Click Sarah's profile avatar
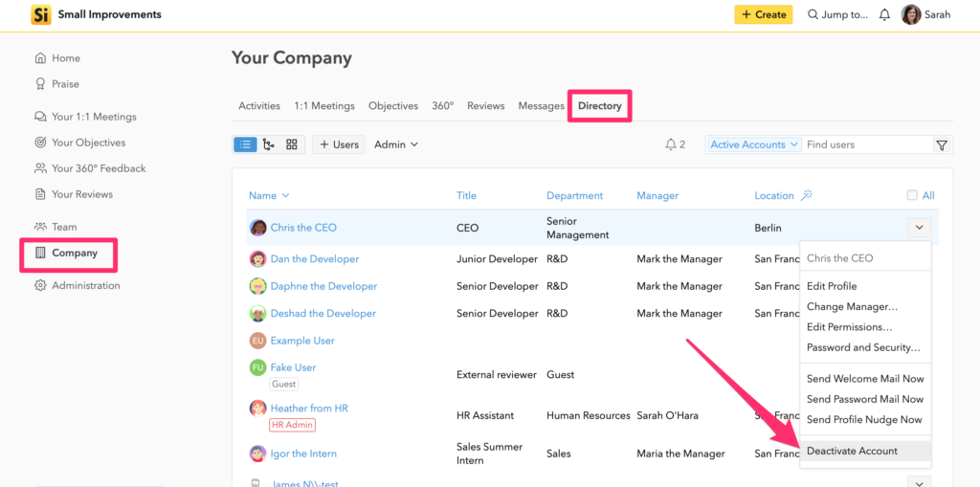Image resolution: width=980 pixels, height=487 pixels. tap(911, 15)
